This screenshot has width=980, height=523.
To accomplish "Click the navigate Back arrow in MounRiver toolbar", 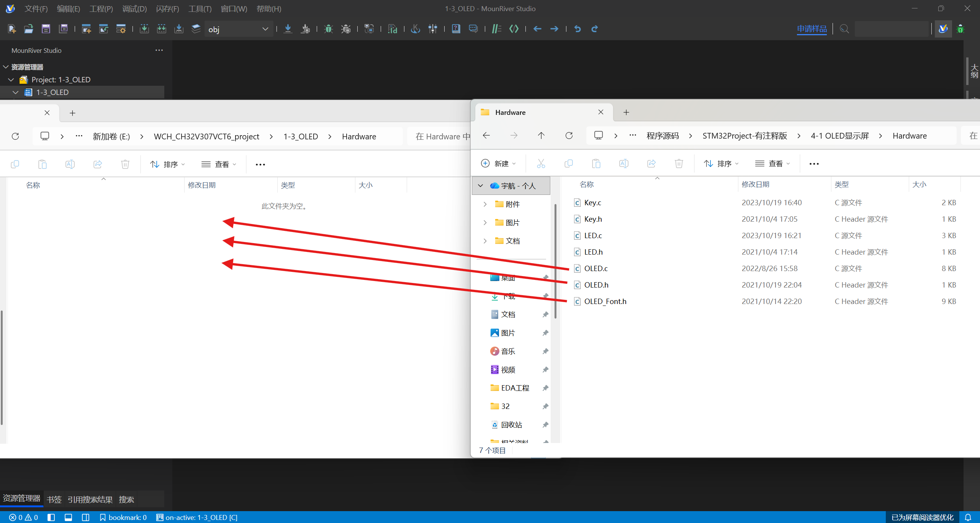I will click(537, 29).
